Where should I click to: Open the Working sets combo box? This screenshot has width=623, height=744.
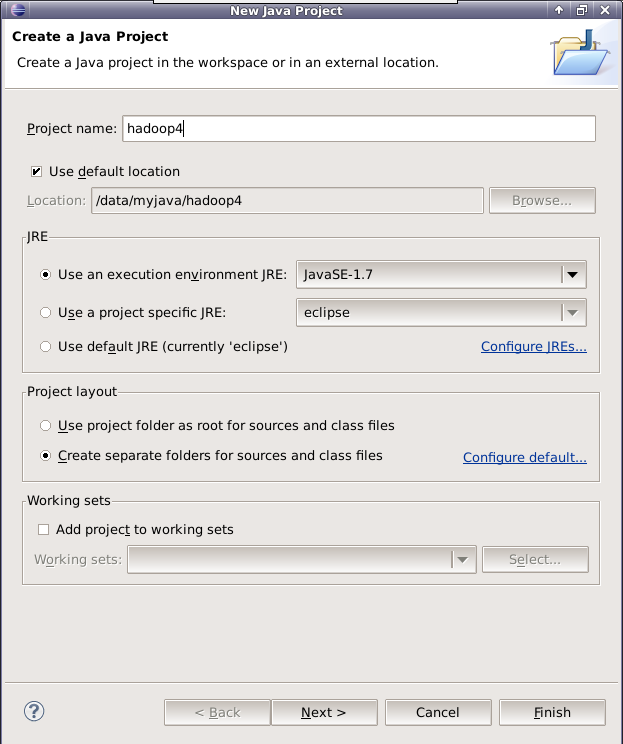tap(462, 560)
